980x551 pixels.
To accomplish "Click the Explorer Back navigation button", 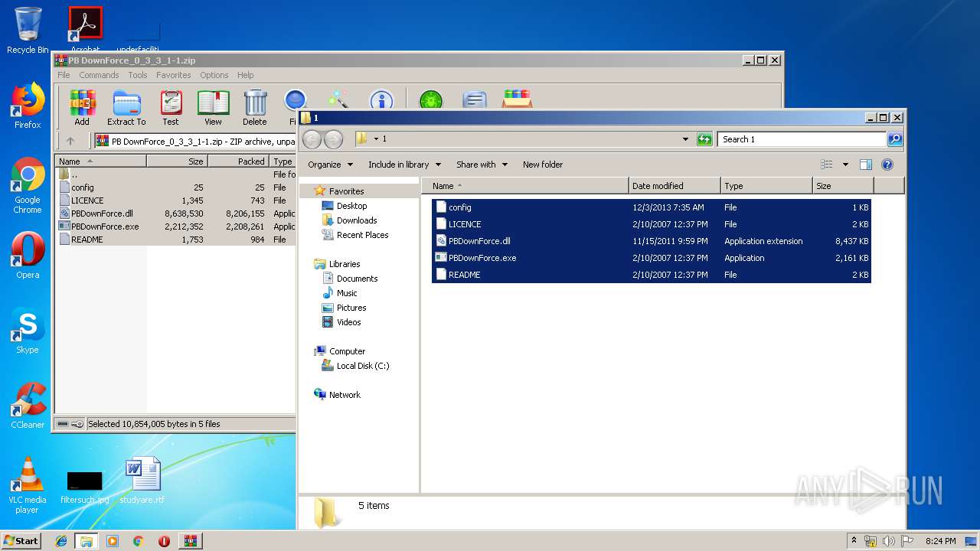I will (312, 139).
